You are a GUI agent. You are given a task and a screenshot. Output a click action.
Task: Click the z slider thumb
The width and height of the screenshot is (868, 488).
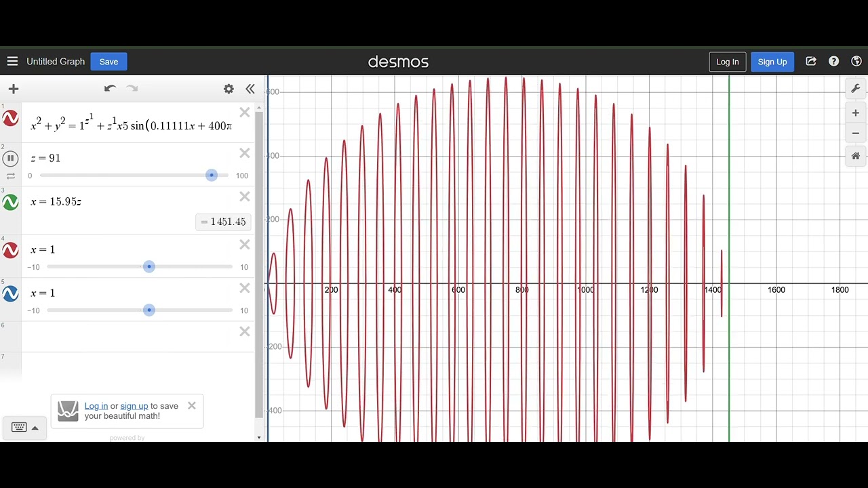(x=212, y=176)
